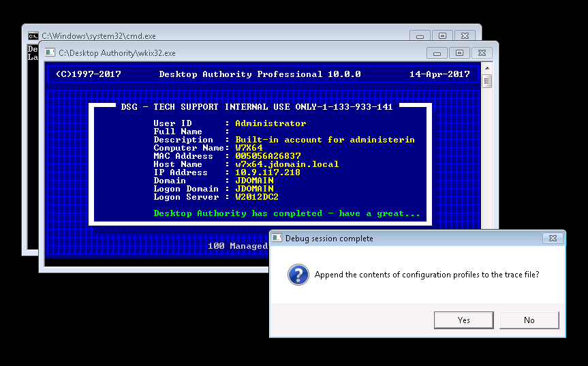The height and width of the screenshot is (366, 588).
Task: Click the wkix32.exe window title icon
Action: click(x=50, y=52)
